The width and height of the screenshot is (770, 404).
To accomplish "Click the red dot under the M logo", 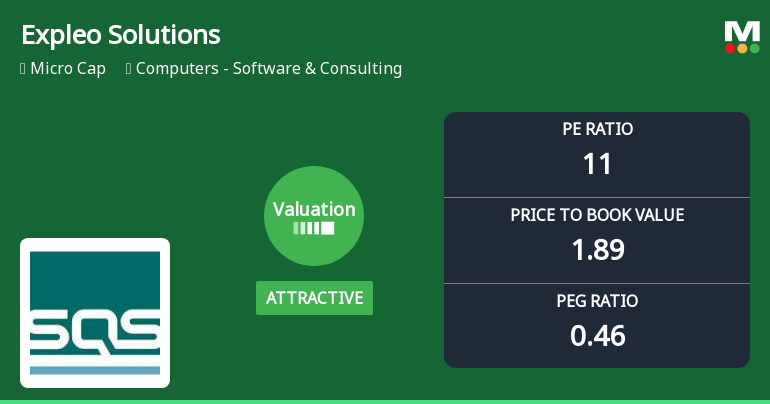I will (x=730, y=48).
